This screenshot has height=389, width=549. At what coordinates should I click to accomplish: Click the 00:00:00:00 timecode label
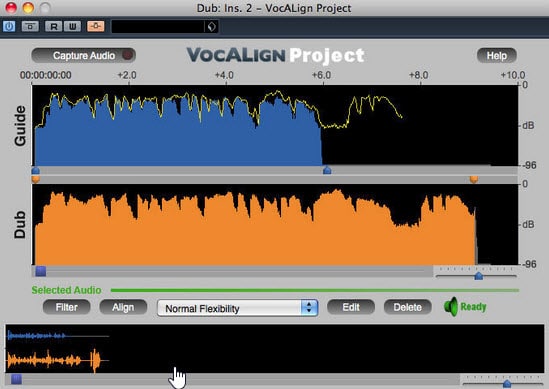tap(46, 75)
